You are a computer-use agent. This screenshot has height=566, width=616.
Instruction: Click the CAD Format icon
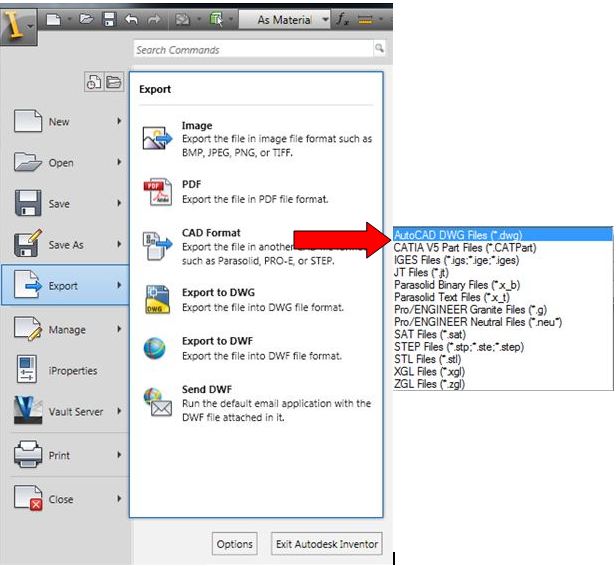click(x=157, y=246)
